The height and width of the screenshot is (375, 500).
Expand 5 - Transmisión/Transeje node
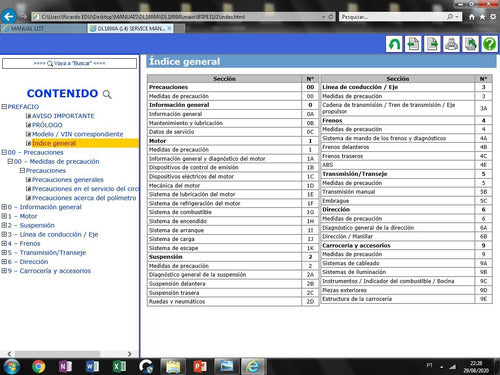[x=4, y=253]
